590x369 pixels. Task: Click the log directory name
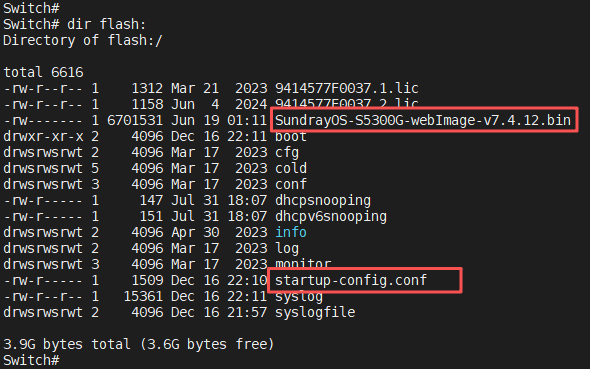tap(287, 249)
